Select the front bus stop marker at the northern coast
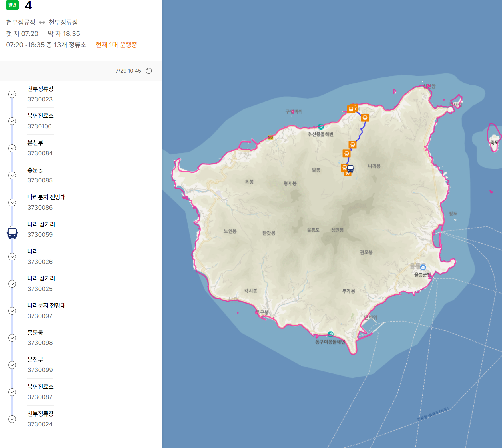This screenshot has width=502, height=448. pyautogui.click(x=351, y=109)
